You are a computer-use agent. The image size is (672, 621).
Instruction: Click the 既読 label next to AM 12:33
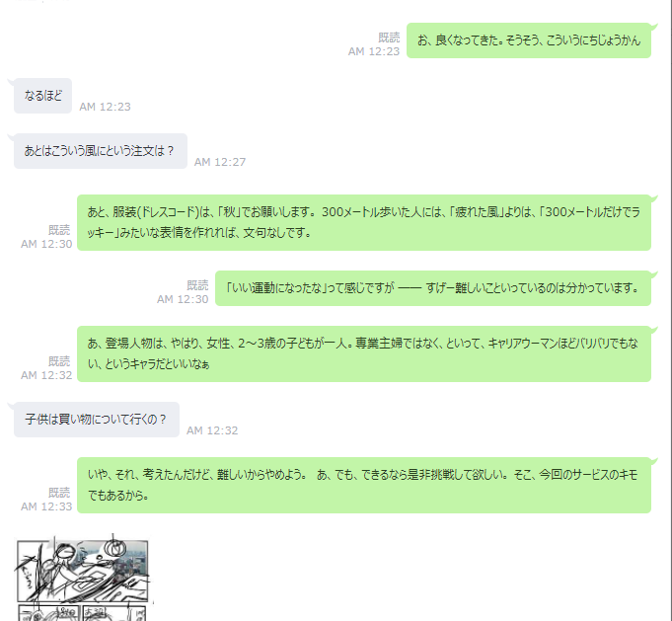(x=59, y=493)
